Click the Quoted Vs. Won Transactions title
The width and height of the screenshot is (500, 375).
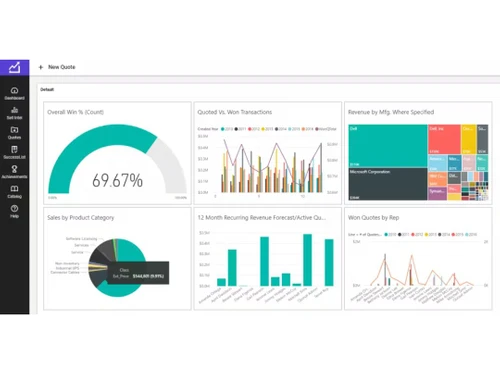(x=235, y=112)
